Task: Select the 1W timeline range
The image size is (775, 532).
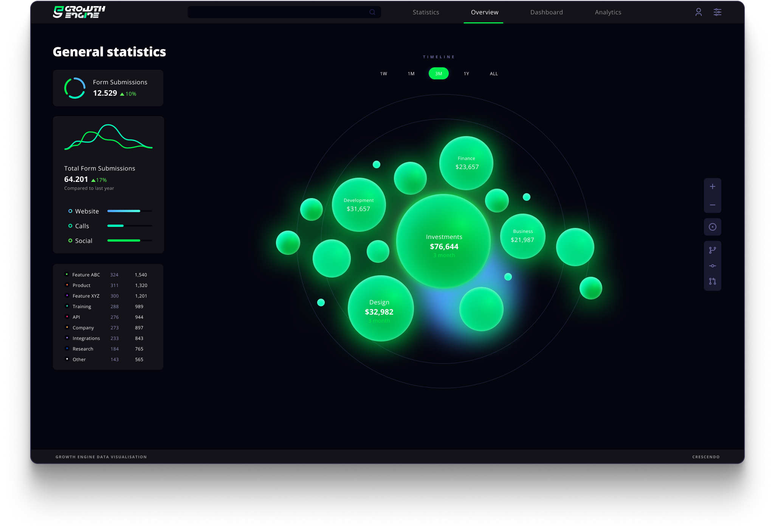Action: click(x=383, y=74)
